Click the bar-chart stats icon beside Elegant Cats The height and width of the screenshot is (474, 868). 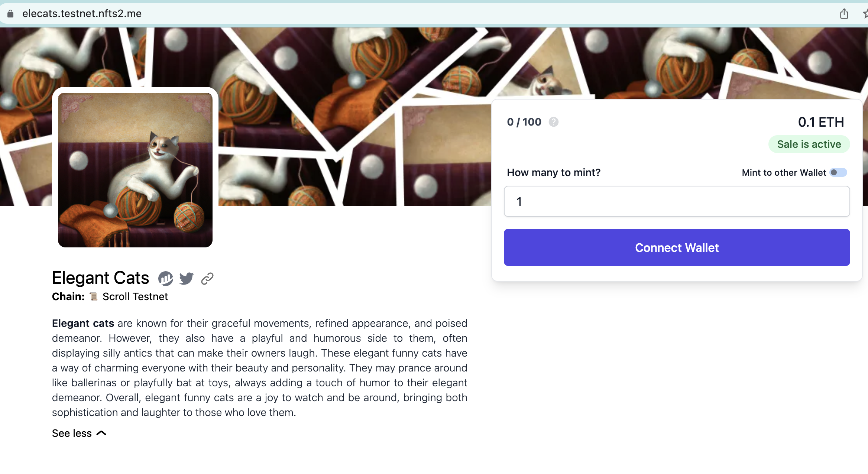pyautogui.click(x=166, y=278)
